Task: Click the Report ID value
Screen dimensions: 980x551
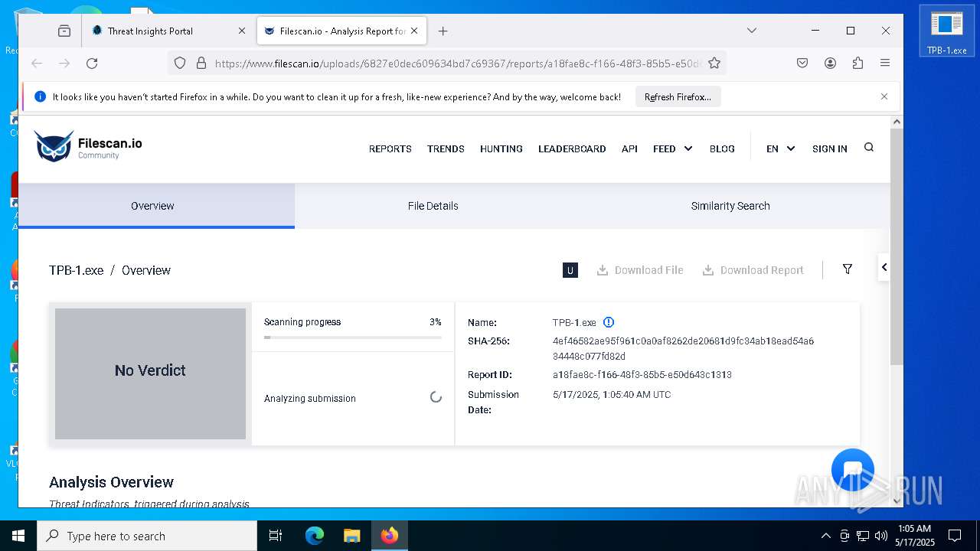Action: tap(642, 375)
